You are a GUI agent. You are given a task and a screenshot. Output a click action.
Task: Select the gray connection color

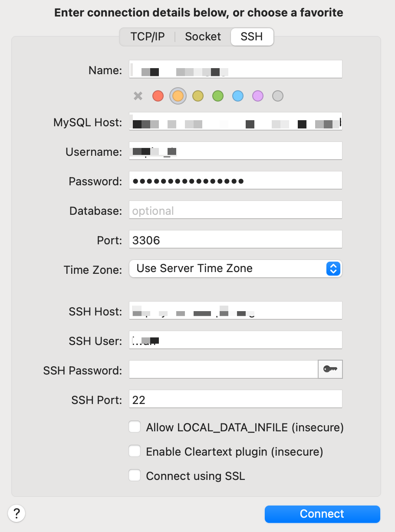(277, 96)
